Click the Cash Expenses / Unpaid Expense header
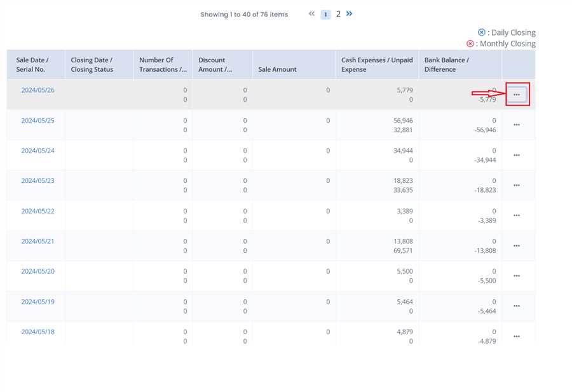 pyautogui.click(x=376, y=65)
